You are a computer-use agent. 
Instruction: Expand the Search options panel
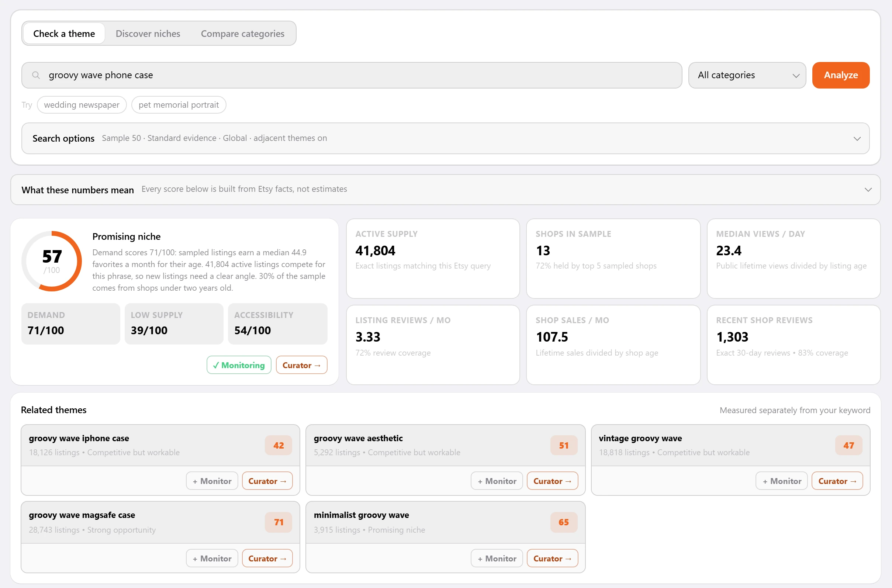445,138
